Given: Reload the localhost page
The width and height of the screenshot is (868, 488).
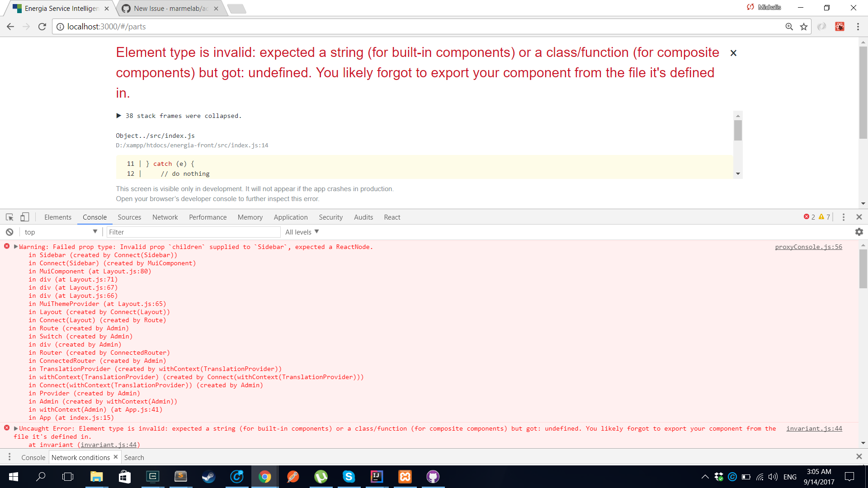Looking at the screenshot, I should click(x=42, y=27).
